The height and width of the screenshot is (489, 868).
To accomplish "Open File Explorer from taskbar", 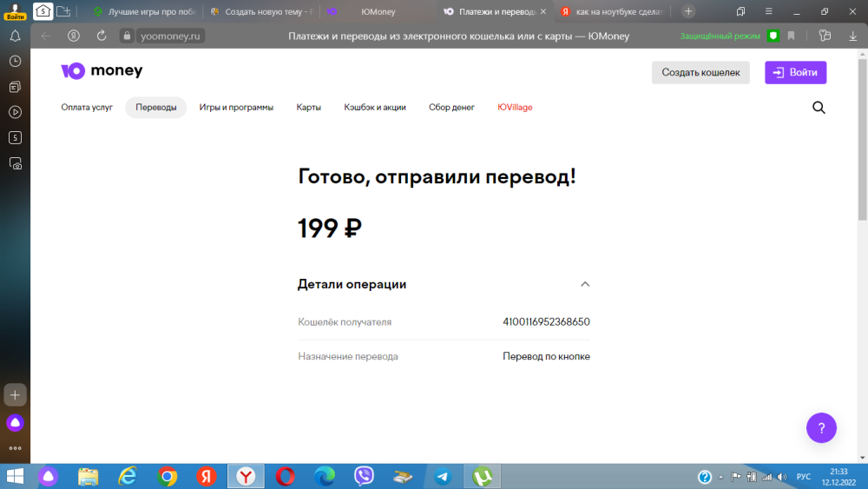I will point(88,476).
